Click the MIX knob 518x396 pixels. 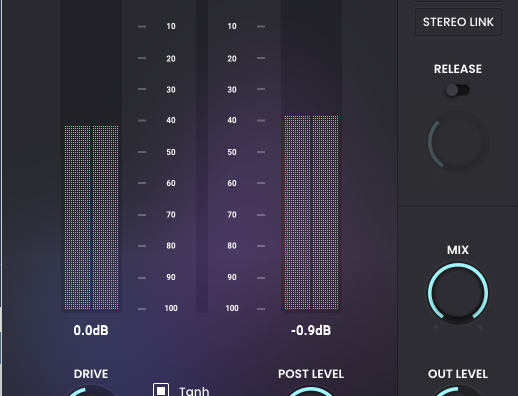click(458, 293)
